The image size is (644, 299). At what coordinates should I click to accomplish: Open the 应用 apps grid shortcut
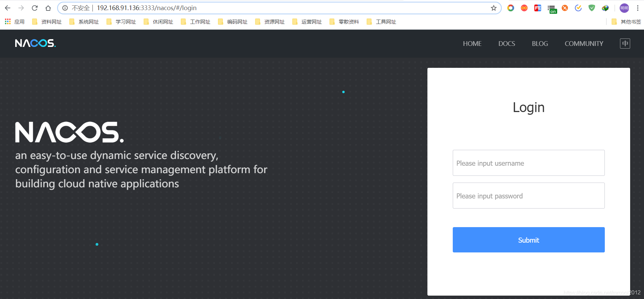tap(15, 22)
